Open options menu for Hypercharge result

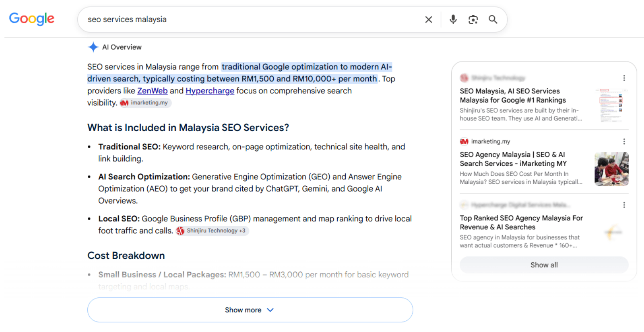coord(624,205)
